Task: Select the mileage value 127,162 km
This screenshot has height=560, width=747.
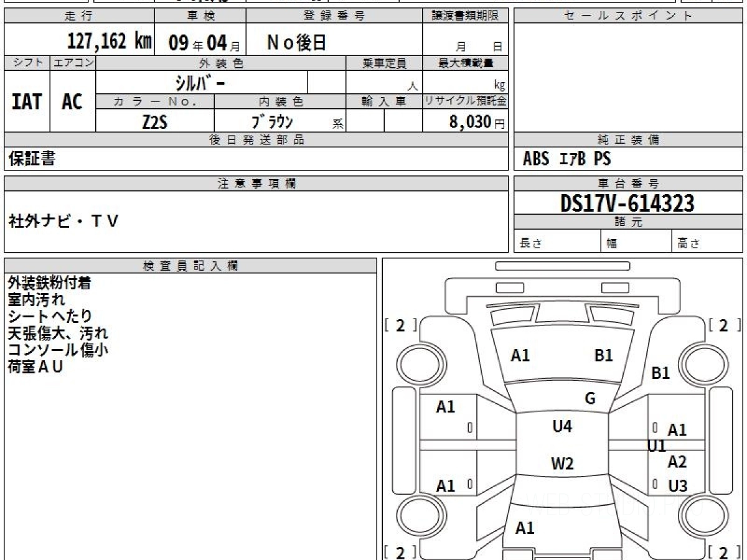Action: pyautogui.click(x=110, y=42)
